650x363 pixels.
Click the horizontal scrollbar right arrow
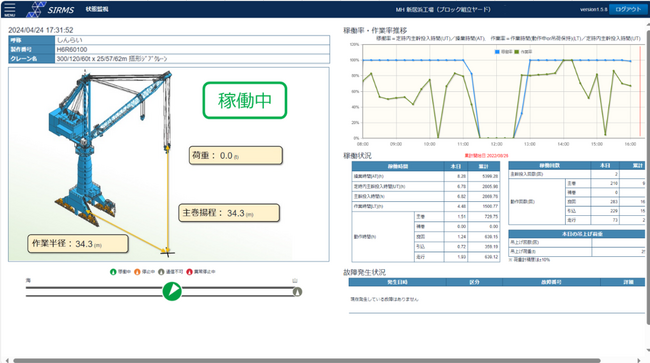(639, 361)
